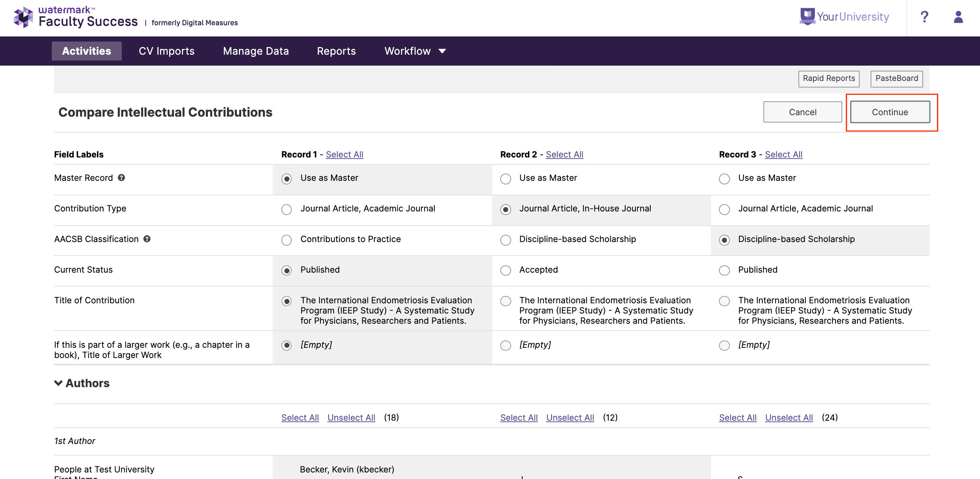The image size is (980, 479).
Task: Unselect All authors for Record 2
Action: (570, 418)
